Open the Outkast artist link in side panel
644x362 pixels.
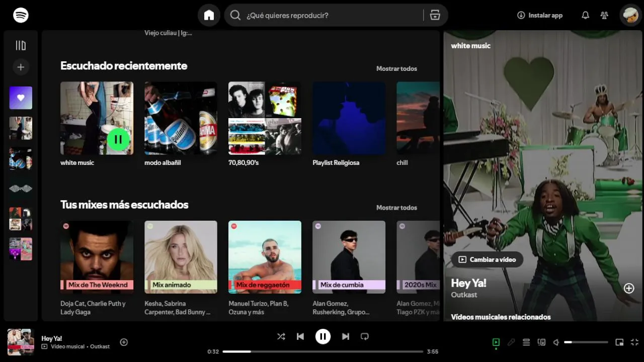pos(464,295)
